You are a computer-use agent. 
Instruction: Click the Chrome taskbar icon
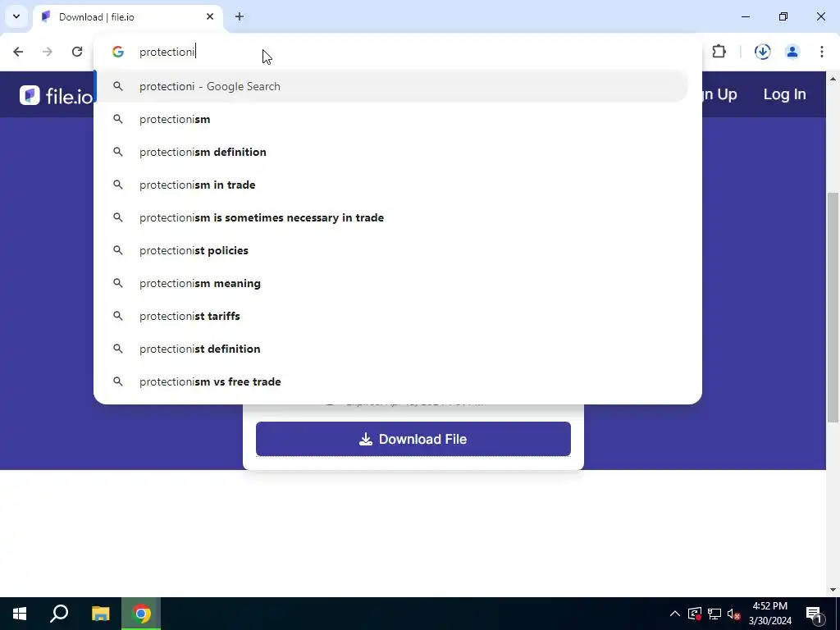pyautogui.click(x=141, y=614)
